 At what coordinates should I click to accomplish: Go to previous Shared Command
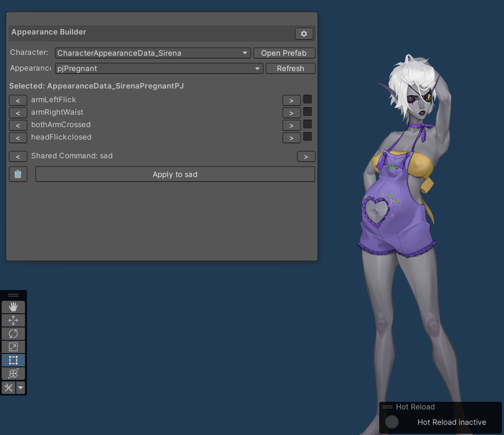tap(18, 157)
